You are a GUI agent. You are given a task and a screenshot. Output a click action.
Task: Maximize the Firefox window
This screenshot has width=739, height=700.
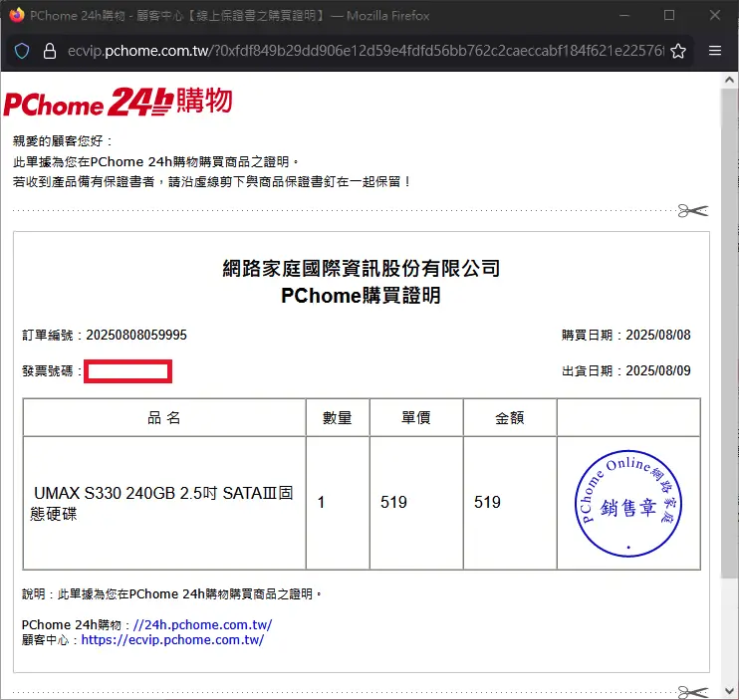click(668, 15)
